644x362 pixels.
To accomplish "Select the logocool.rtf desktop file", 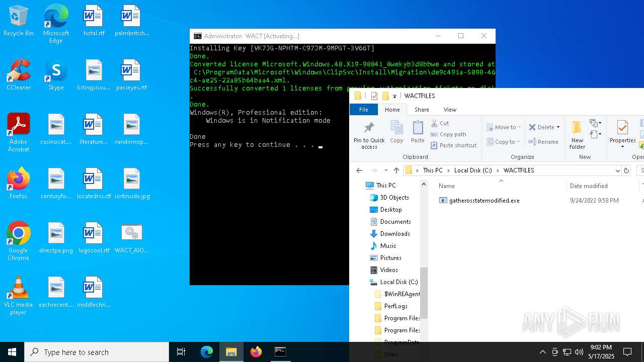I will [94, 238].
